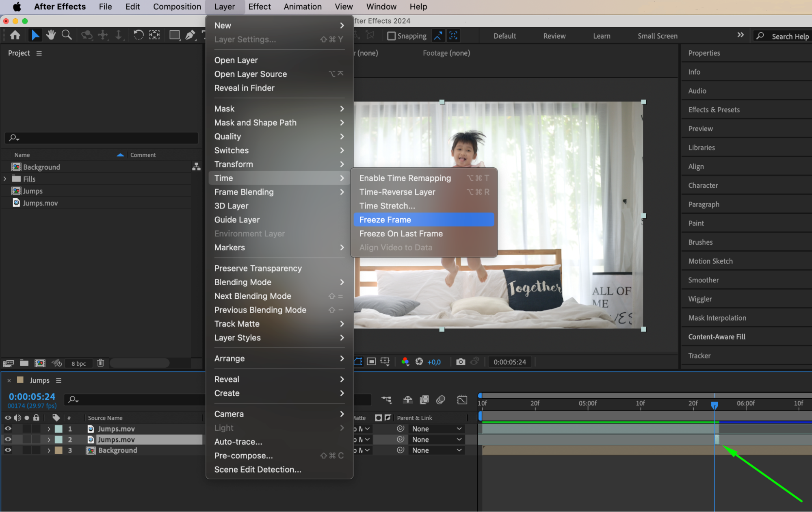
Task: Click the trash icon in Project panel
Action: [100, 363]
